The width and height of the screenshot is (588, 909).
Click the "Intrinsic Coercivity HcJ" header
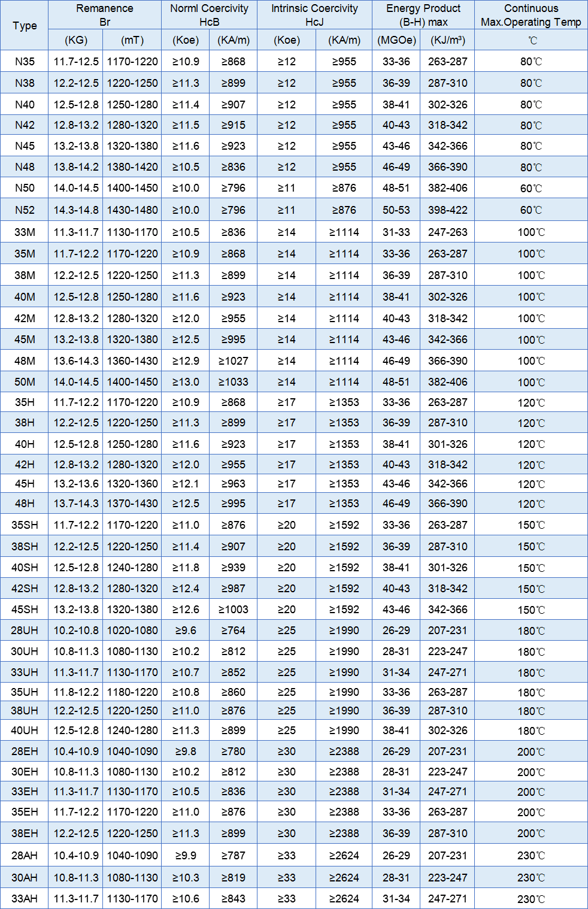[x=314, y=15]
